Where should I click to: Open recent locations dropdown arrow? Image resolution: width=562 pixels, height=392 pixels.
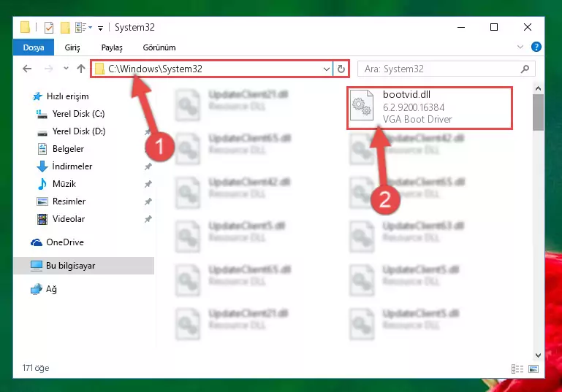click(66, 69)
